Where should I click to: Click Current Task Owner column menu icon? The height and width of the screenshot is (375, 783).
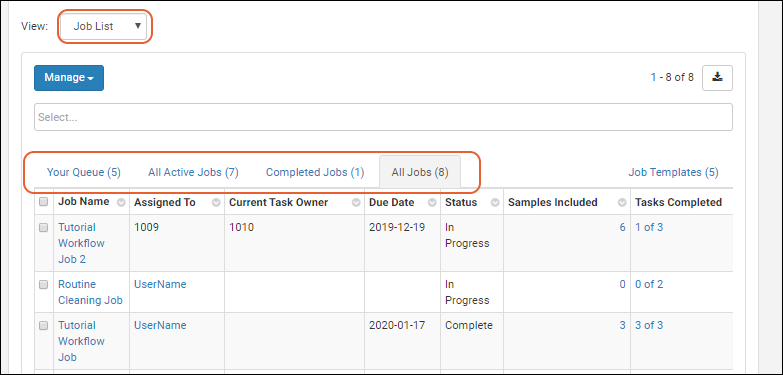(x=356, y=203)
